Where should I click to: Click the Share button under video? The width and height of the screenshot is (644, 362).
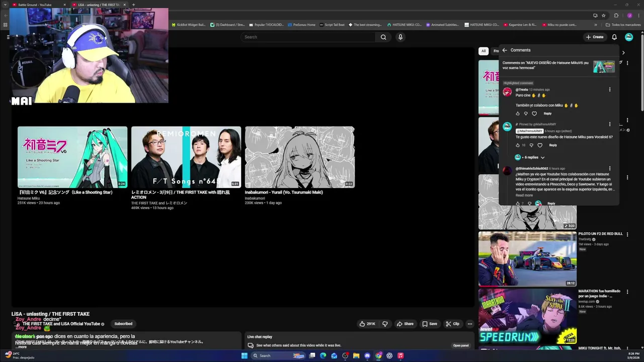(x=405, y=324)
